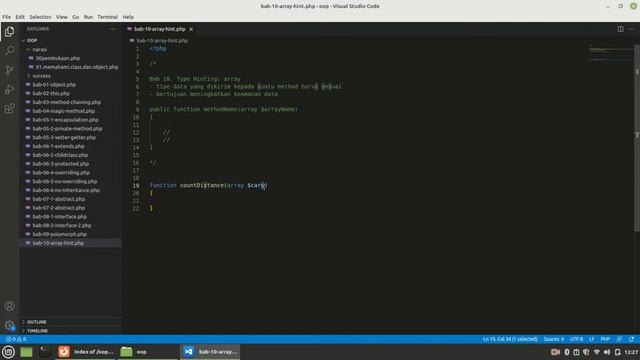This screenshot has height=360, width=640.
Task: Open the File menu
Action: tap(7, 17)
